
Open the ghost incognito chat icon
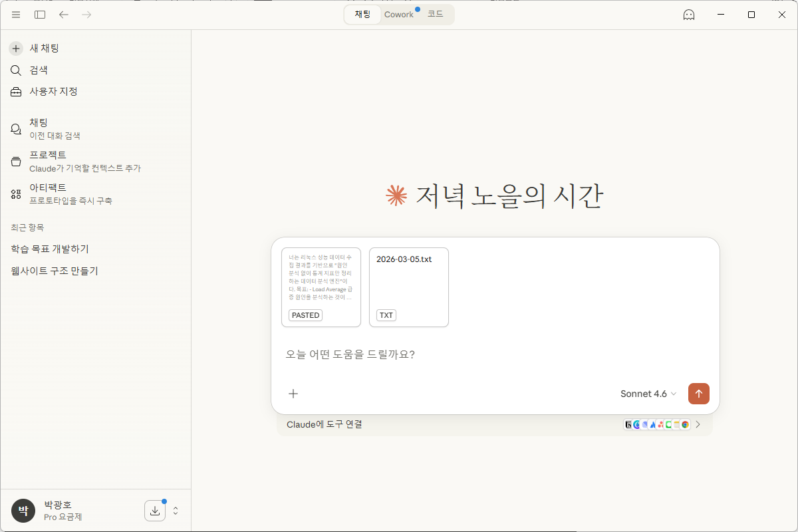[x=689, y=15]
